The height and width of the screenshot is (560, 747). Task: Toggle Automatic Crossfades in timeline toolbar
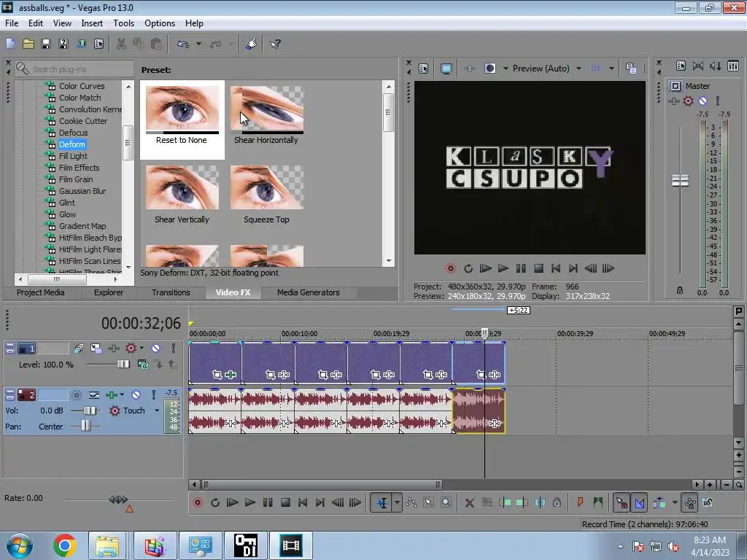coord(639,502)
